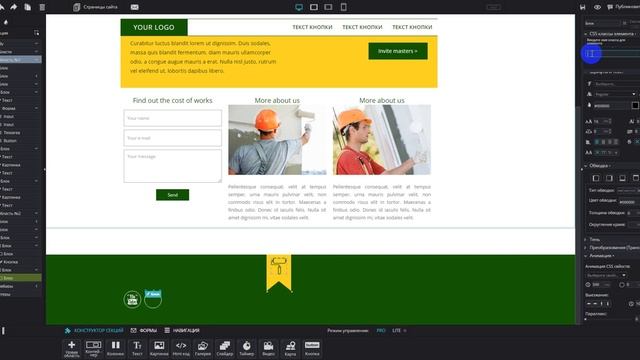640x360 pixels.
Task: Expand CSS классы элемента section
Action: (x=611, y=34)
